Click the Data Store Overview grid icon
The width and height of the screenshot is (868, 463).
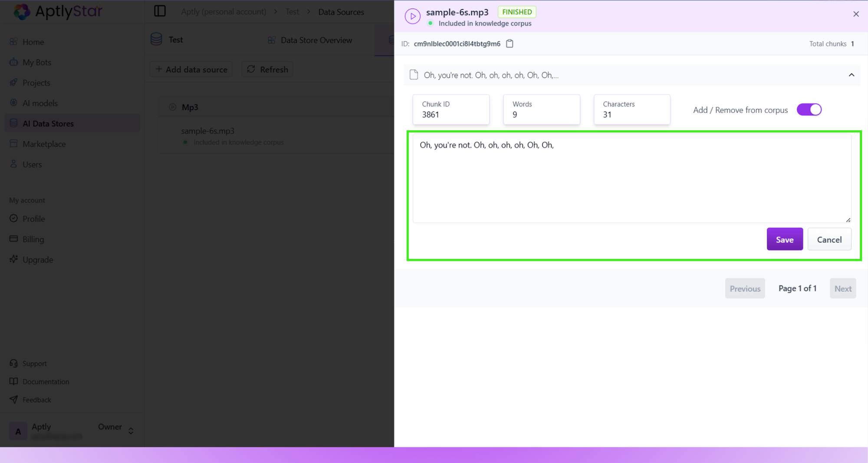pyautogui.click(x=272, y=40)
